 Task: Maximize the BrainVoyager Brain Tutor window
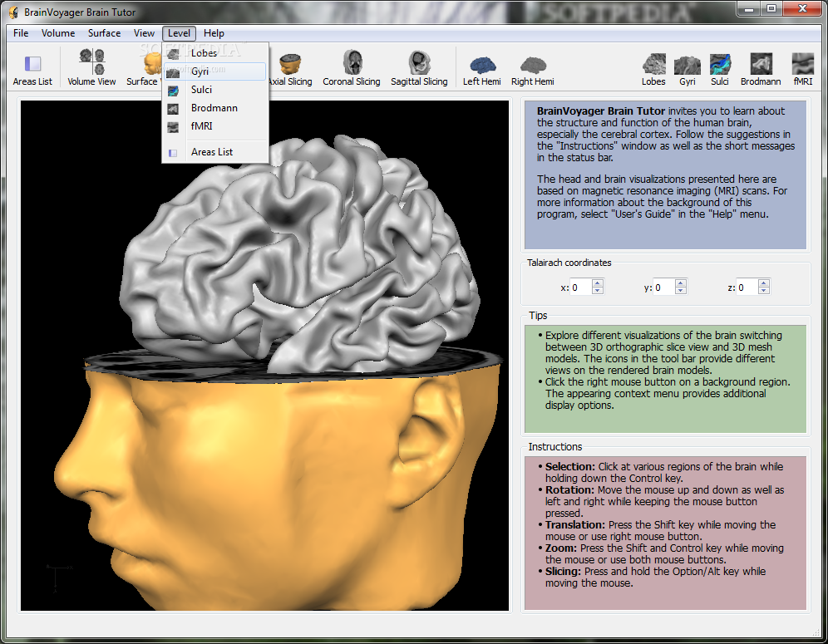point(771,8)
